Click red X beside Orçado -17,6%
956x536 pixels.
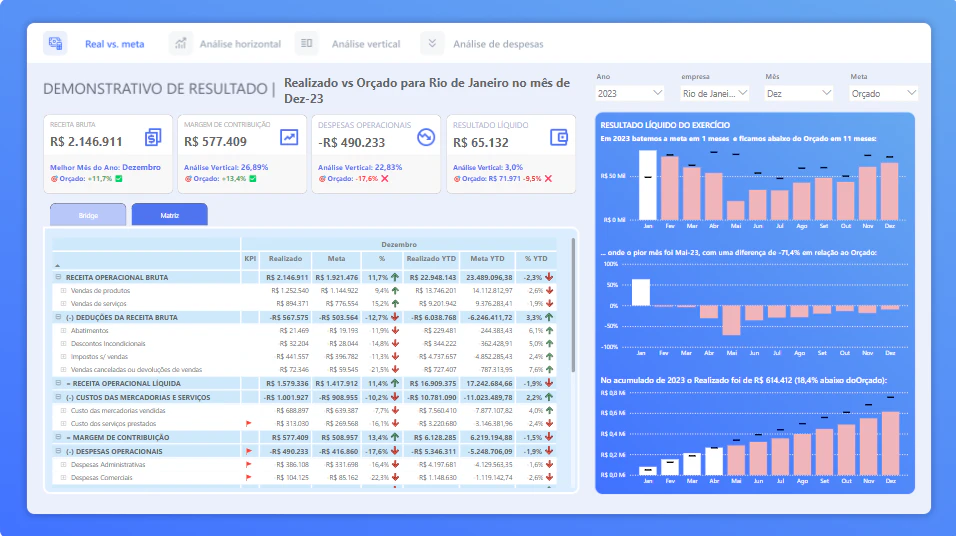(x=385, y=179)
